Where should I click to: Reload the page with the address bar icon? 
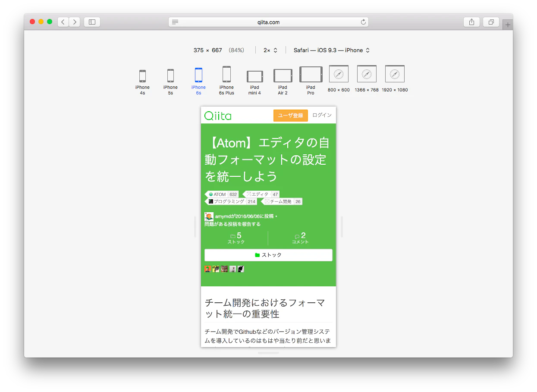pos(363,22)
